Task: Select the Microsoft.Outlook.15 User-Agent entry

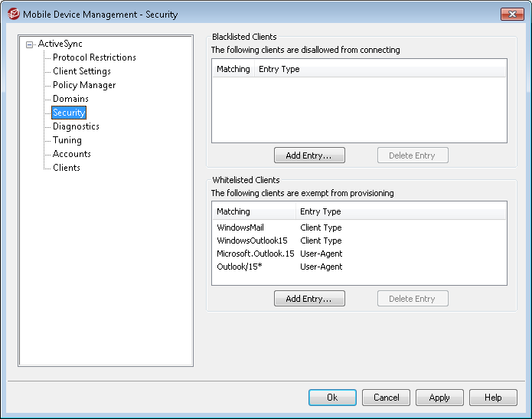Action: pos(255,254)
